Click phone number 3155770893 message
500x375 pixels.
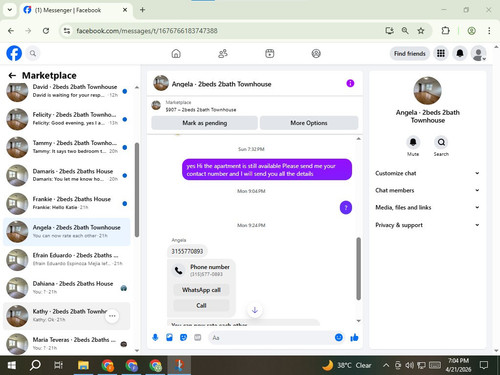pos(187,251)
